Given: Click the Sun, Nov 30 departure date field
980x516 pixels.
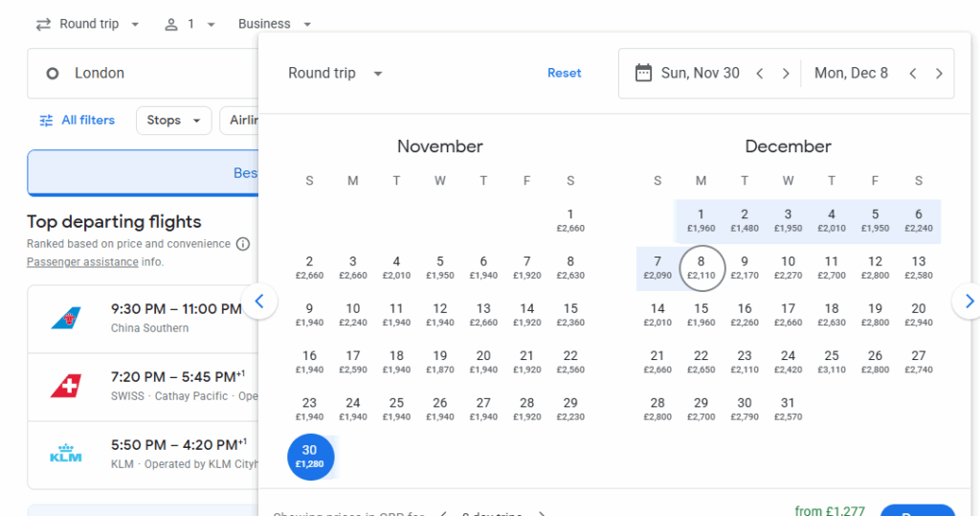Looking at the screenshot, I should point(689,74).
